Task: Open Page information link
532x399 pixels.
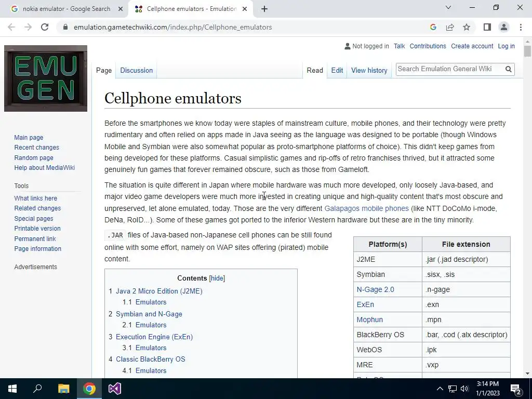Action: tap(37, 249)
